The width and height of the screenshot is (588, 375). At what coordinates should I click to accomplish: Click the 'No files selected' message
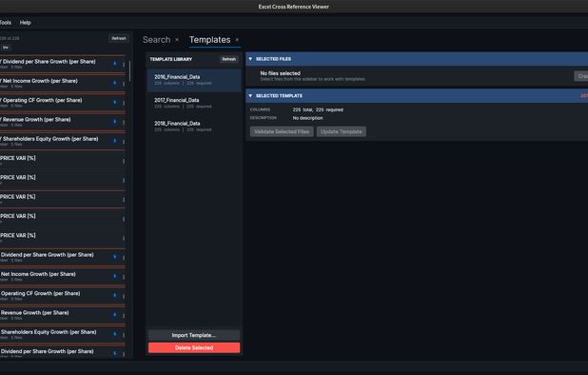tap(280, 73)
